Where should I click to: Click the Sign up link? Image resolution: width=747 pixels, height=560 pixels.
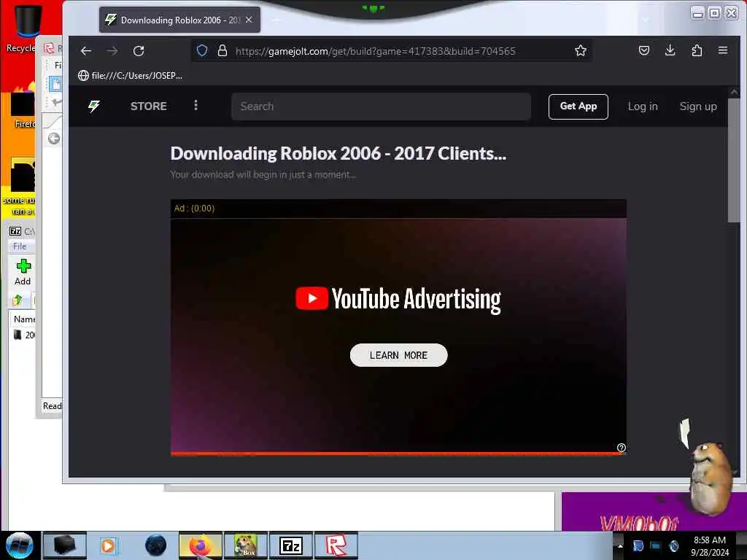point(698,106)
